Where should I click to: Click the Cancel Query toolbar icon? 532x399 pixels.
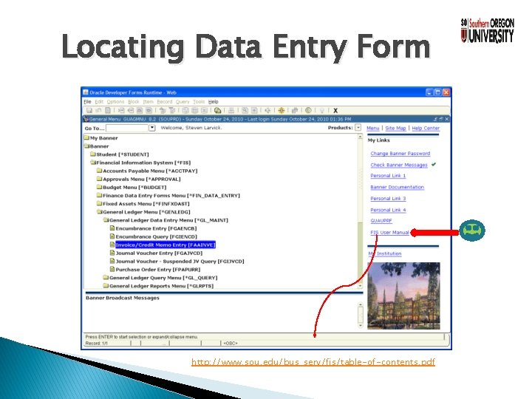point(204,110)
